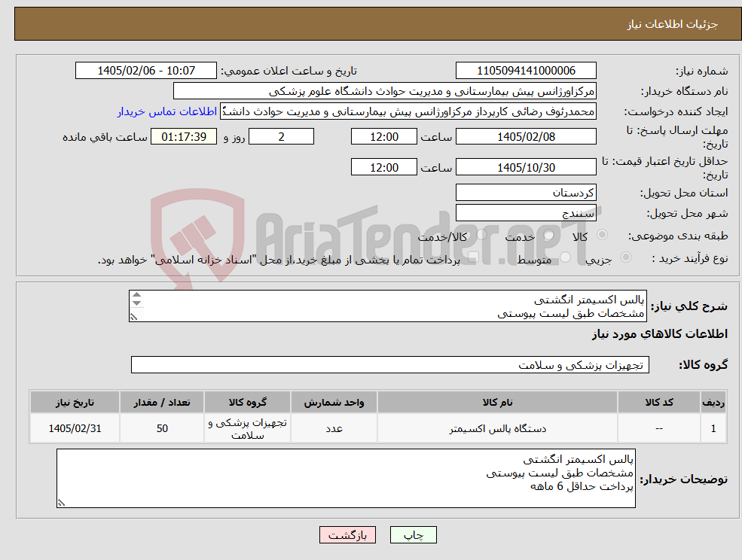Image resolution: width=742 pixels, height=560 pixels.
Task: Click the unit cell عدد
Action: (334, 428)
